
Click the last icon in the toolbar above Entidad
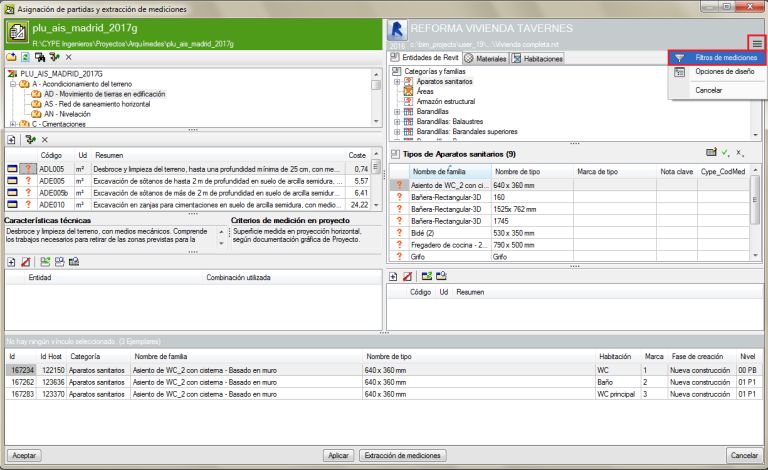74,262
